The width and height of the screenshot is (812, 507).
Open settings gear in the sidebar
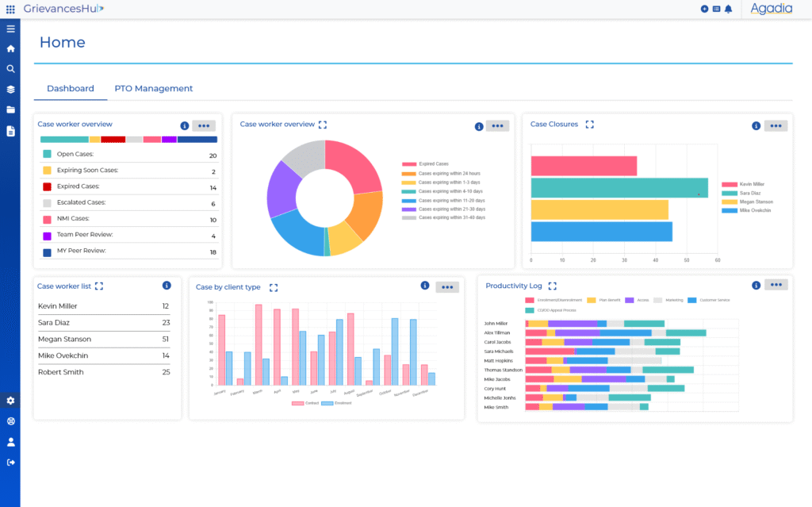tap(10, 401)
